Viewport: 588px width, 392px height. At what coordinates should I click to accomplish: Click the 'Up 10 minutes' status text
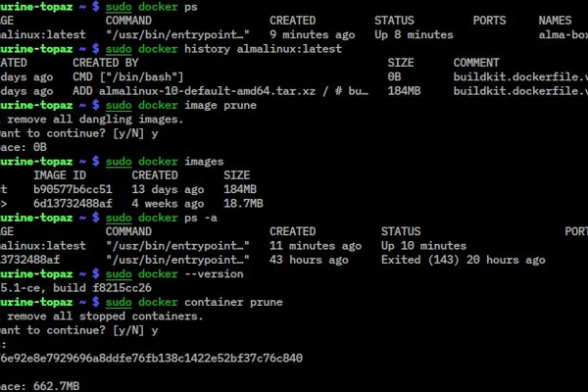423,246
